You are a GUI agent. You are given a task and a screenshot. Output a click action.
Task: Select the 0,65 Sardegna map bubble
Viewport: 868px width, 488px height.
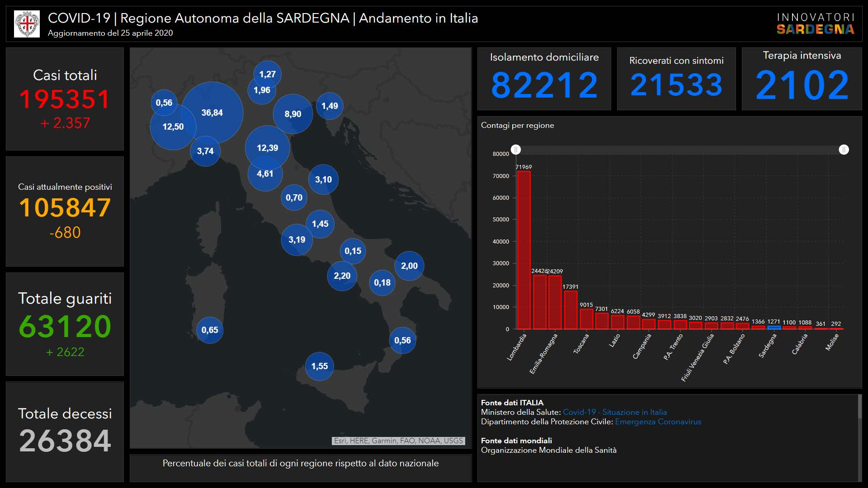[x=210, y=330]
